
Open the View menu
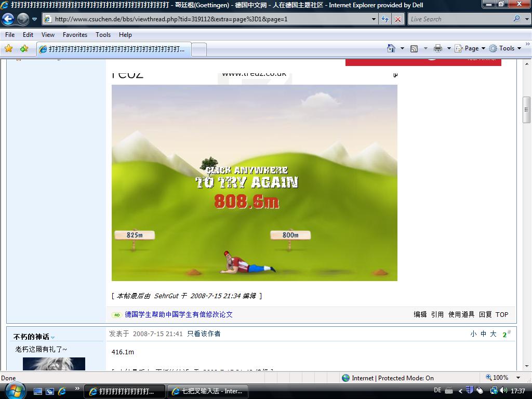[48, 35]
